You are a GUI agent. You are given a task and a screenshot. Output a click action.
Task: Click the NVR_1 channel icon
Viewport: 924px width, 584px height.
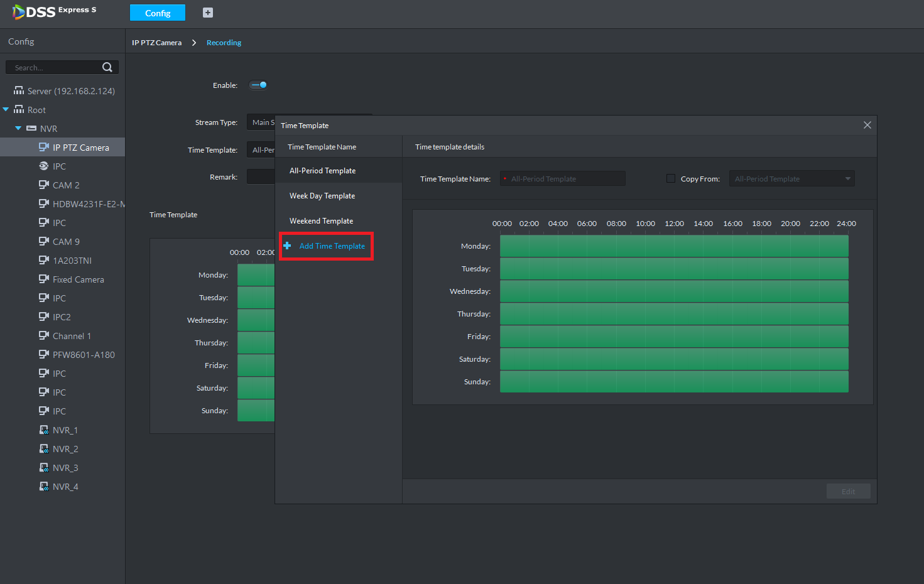[x=44, y=430]
